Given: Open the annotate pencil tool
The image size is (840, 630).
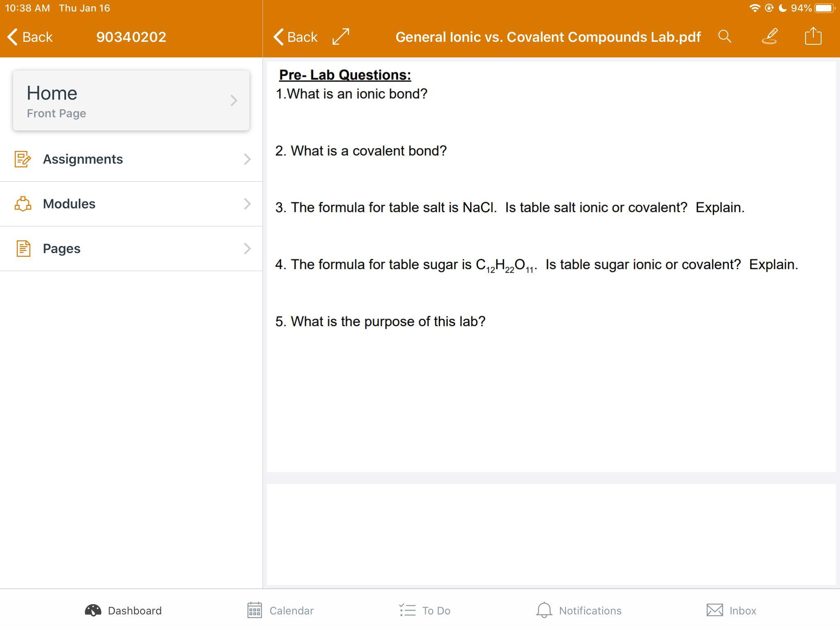Looking at the screenshot, I should tap(770, 36).
